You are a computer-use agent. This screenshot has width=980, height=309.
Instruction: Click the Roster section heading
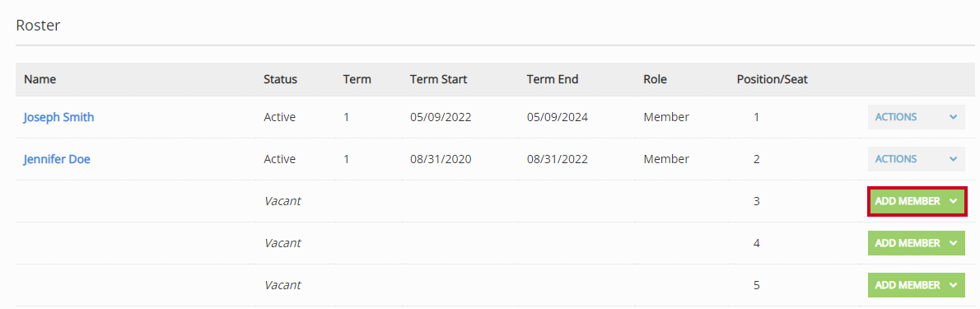pos(38,26)
